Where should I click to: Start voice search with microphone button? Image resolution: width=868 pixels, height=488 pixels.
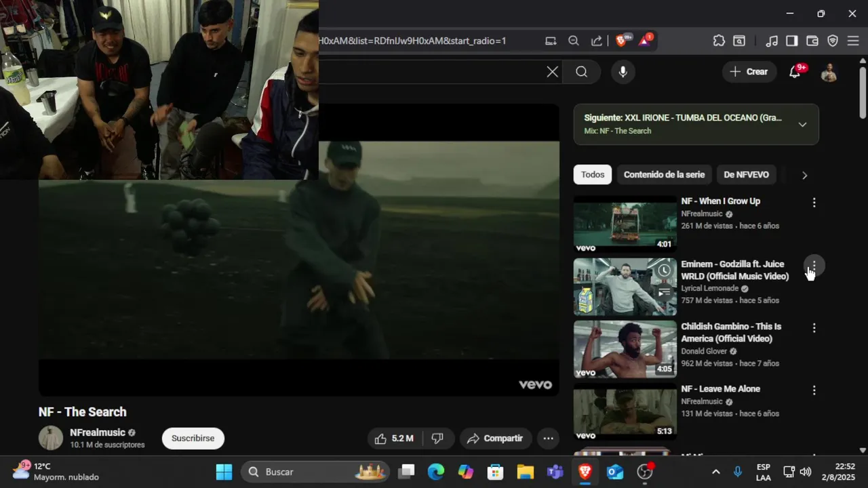pos(623,72)
